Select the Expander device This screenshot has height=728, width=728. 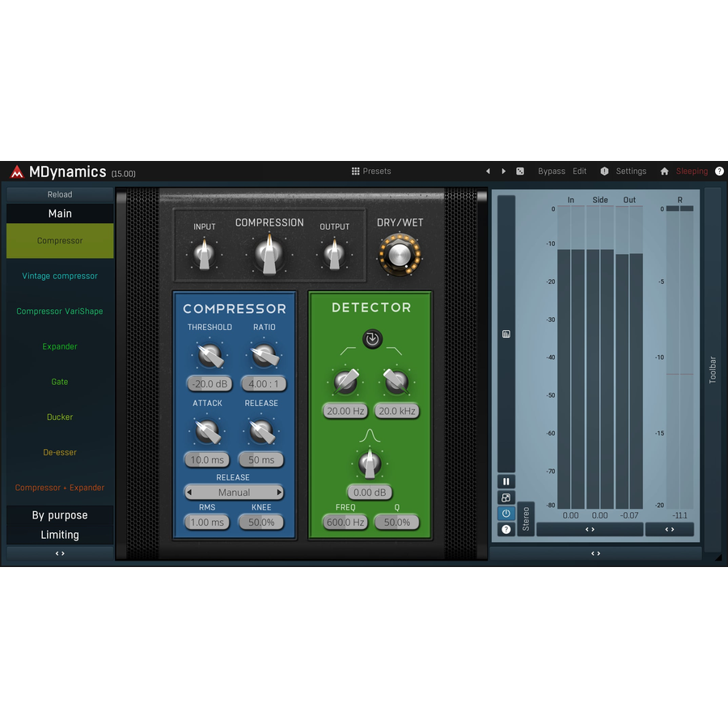[x=60, y=346]
